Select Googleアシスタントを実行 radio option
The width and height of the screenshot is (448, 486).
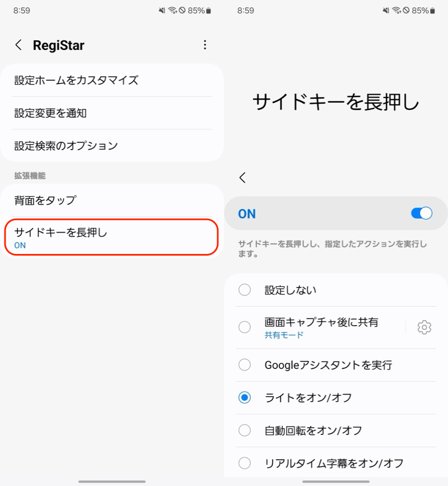click(x=245, y=365)
